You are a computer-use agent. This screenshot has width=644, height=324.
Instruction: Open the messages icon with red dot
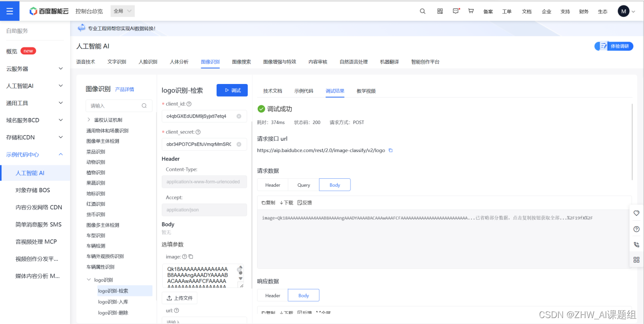coord(456,11)
